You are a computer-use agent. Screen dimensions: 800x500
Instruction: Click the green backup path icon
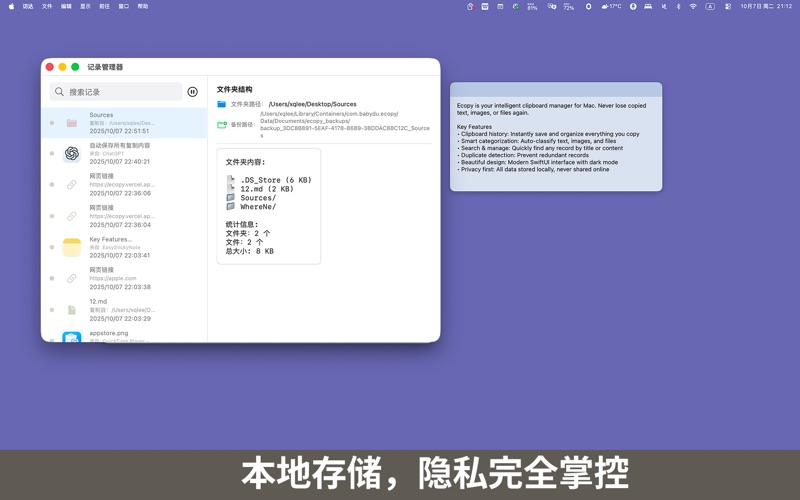click(x=222, y=125)
